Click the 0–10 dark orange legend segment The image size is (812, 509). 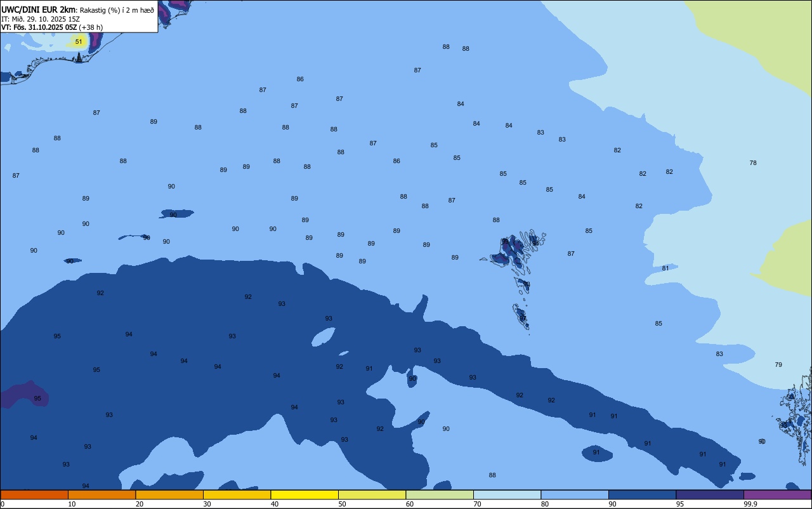[34, 494]
